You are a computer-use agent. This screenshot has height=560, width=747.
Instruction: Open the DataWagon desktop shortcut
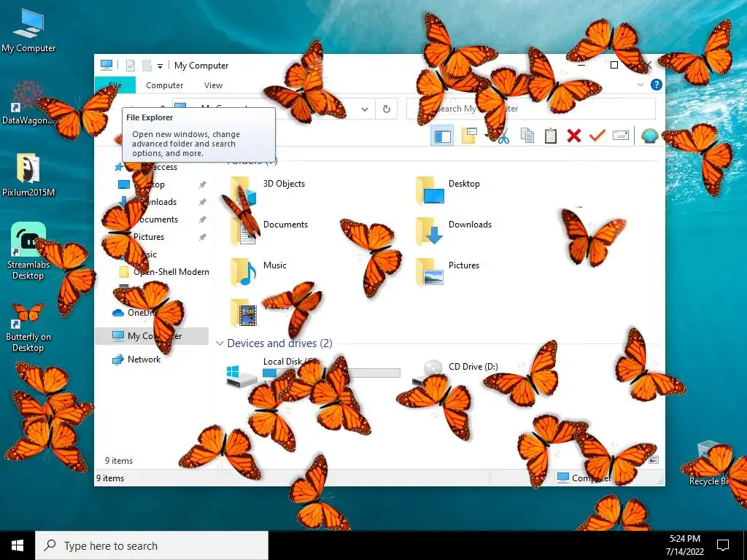[28, 102]
